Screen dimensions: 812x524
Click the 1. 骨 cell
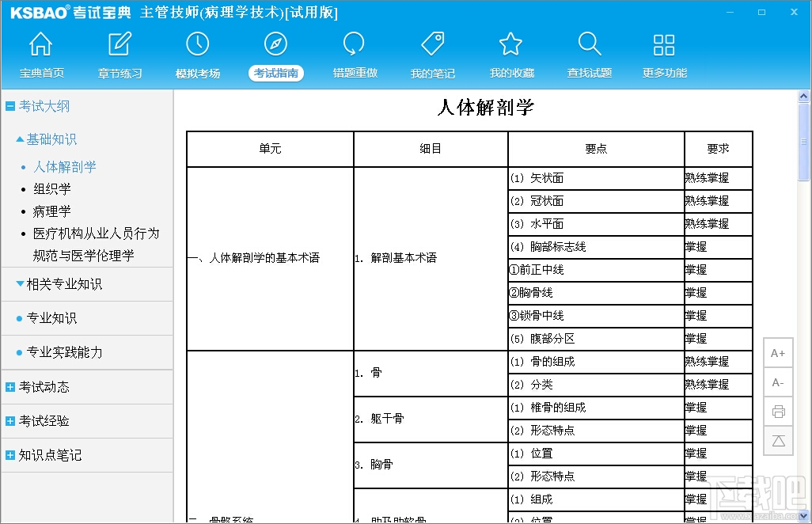click(x=431, y=373)
